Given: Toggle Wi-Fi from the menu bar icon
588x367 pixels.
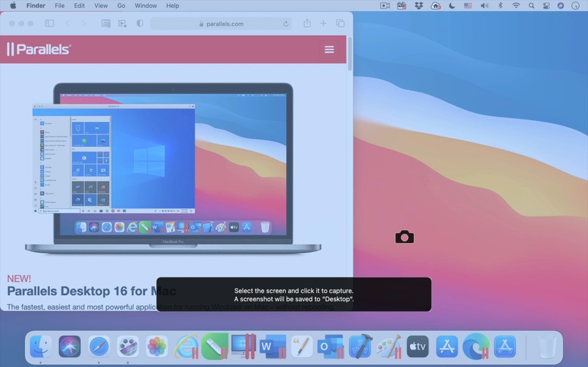Looking at the screenshot, I should [x=516, y=6].
